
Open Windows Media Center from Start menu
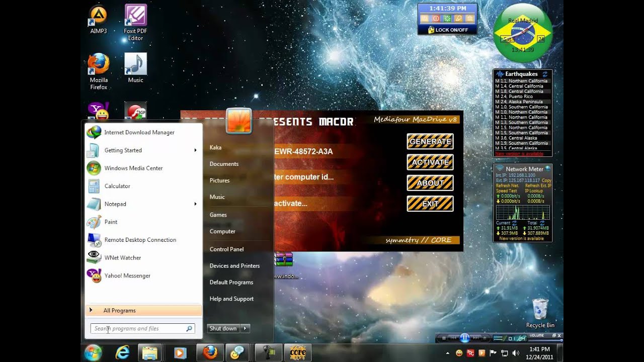tap(143, 168)
